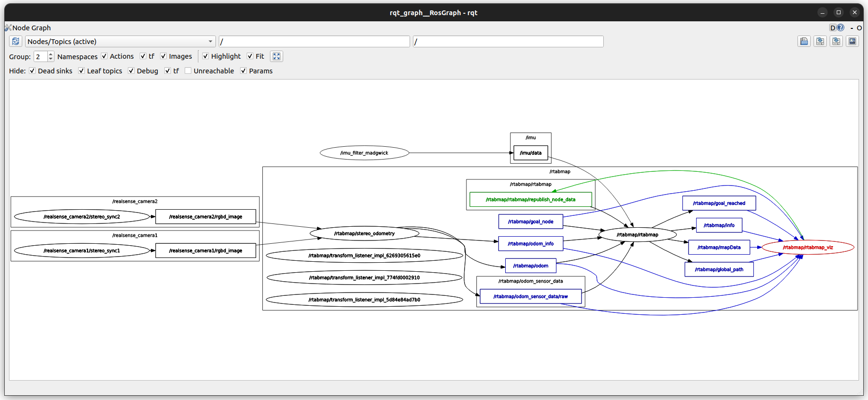Open the plugin help question-mark icon

(841, 28)
